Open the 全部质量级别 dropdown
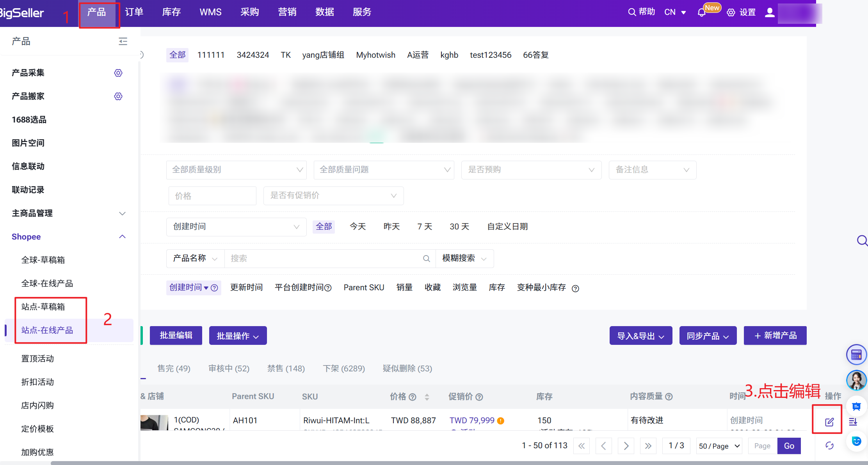This screenshot has width=868, height=465. tap(237, 170)
